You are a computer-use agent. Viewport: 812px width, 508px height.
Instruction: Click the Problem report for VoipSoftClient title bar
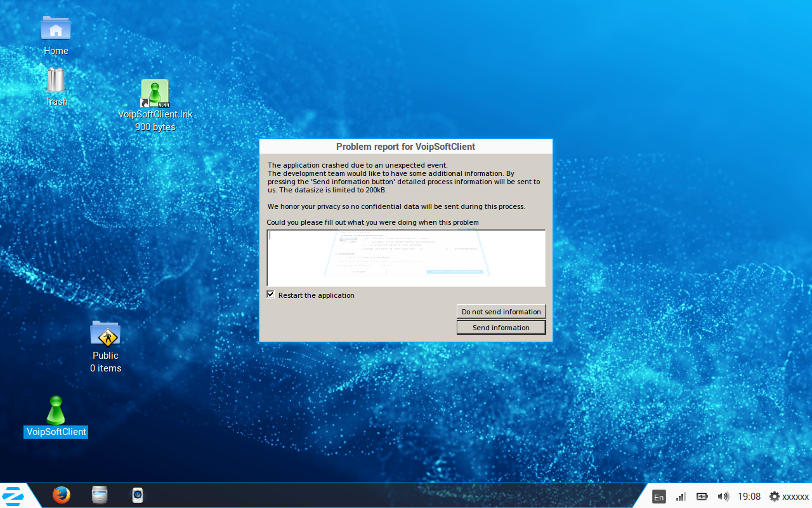(406, 147)
